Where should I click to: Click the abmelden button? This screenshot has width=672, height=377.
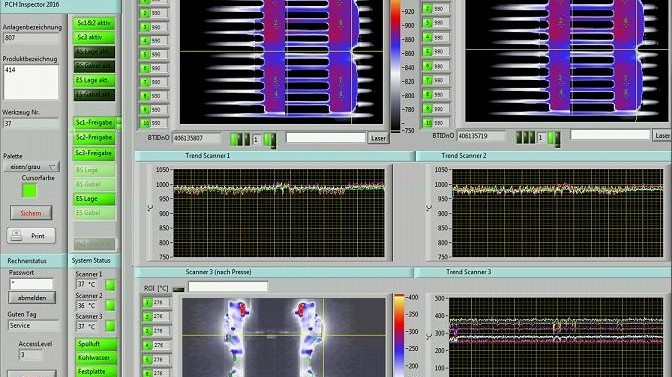[32, 298]
